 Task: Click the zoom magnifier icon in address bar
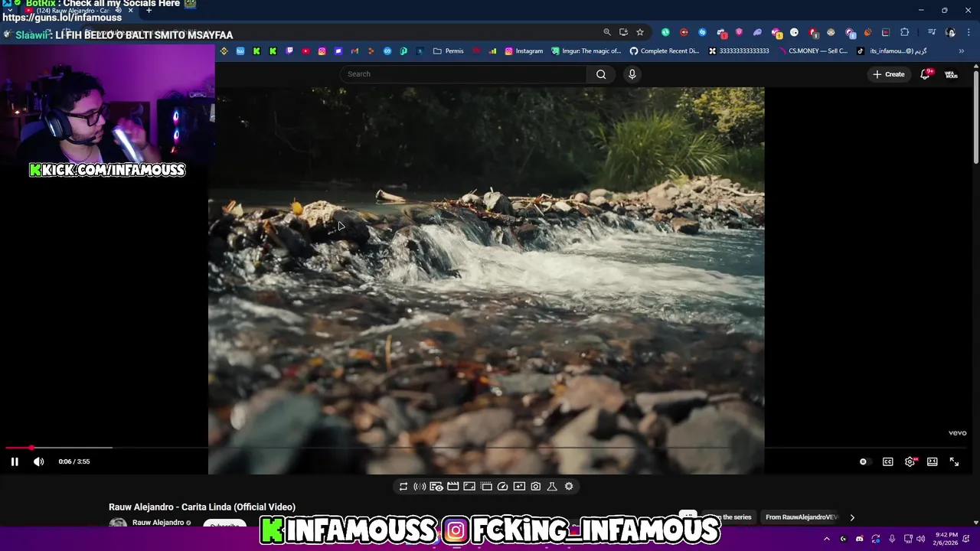point(607,32)
